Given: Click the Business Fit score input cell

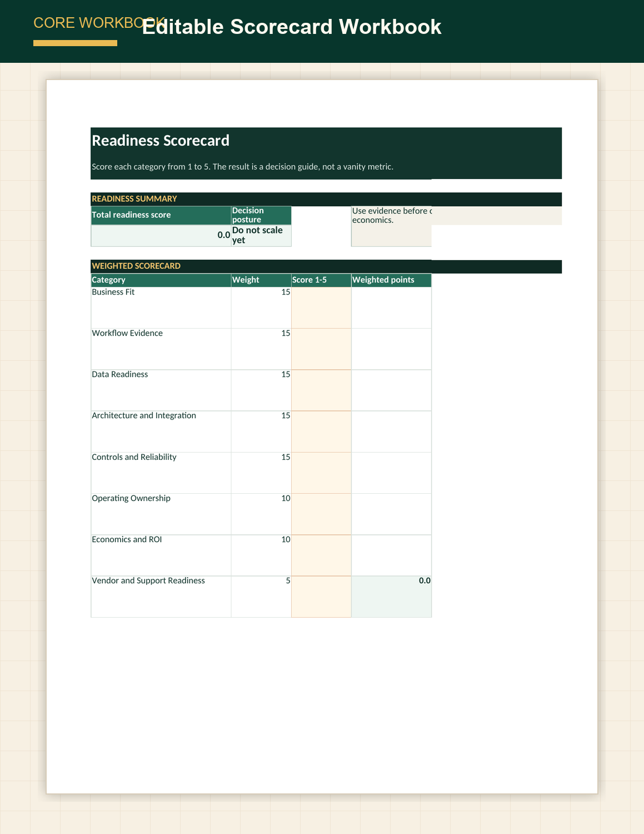Looking at the screenshot, I should (x=321, y=307).
